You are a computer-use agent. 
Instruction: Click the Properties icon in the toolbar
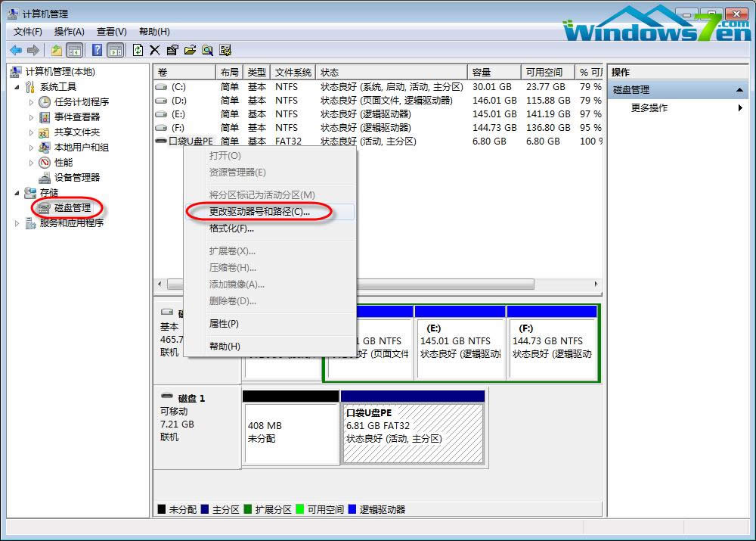(x=172, y=50)
